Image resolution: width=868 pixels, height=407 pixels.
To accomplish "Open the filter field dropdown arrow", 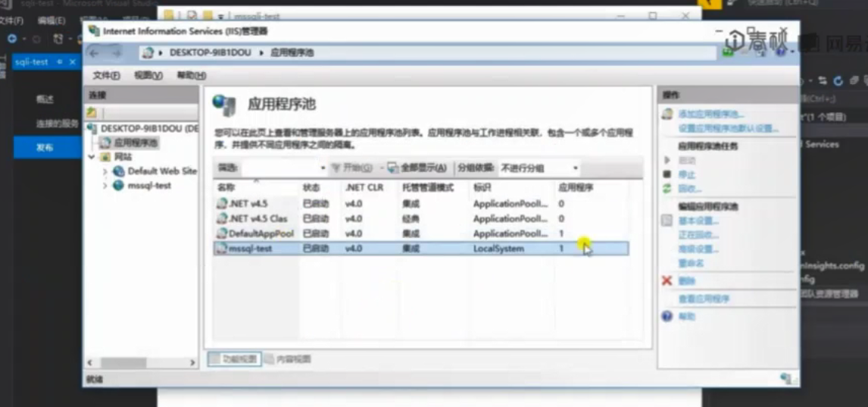I will [323, 167].
